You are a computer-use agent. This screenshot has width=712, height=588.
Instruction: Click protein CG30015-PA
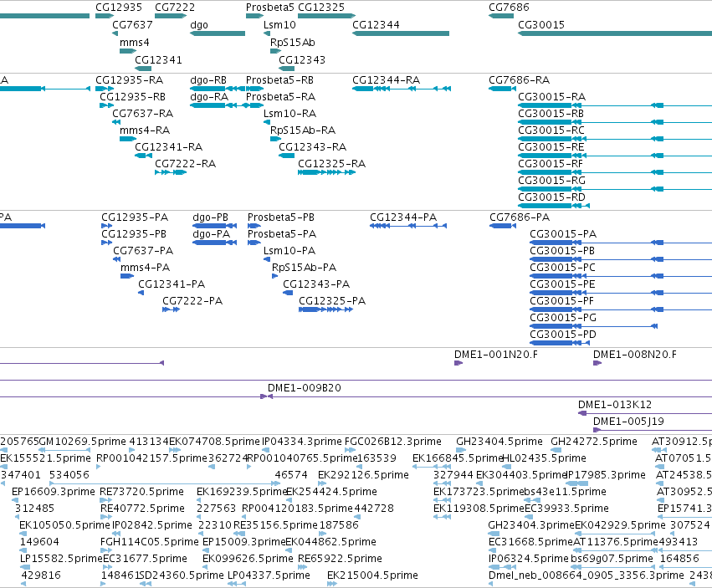point(621,243)
